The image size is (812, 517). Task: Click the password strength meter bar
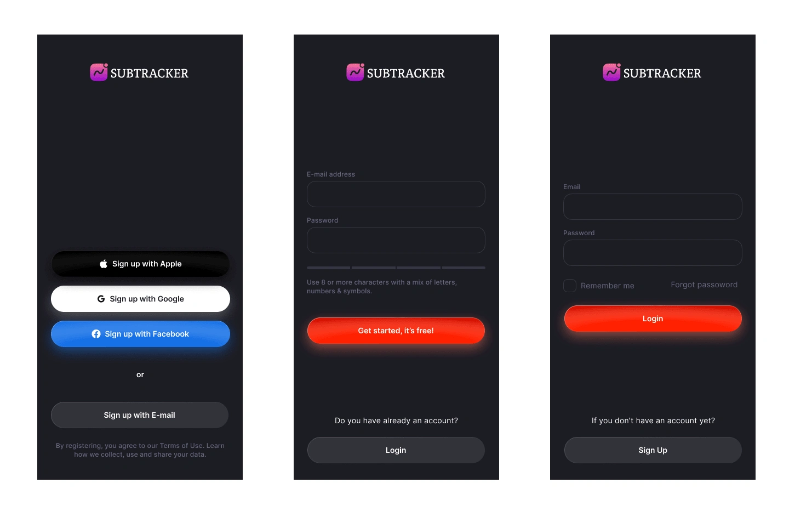(x=396, y=268)
